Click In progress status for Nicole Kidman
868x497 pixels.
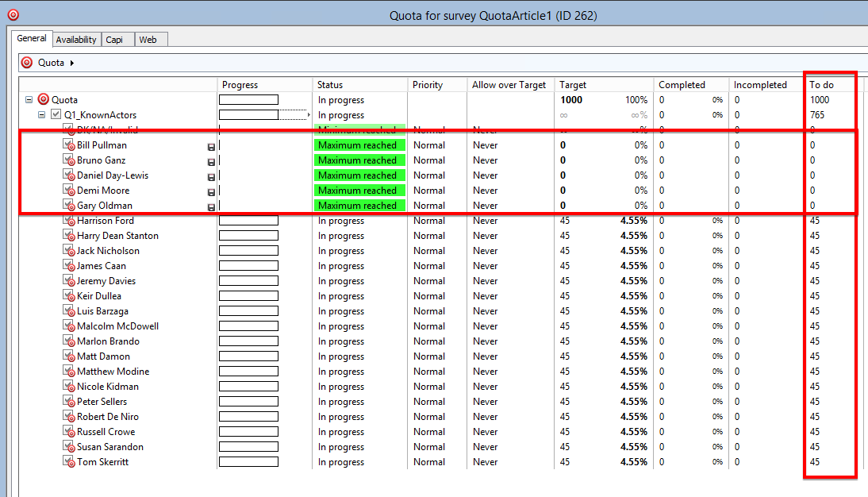click(x=341, y=387)
